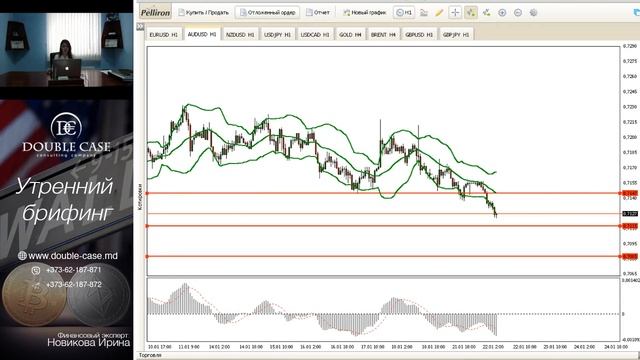Zoom in on the chart with plus icon

tap(502, 13)
